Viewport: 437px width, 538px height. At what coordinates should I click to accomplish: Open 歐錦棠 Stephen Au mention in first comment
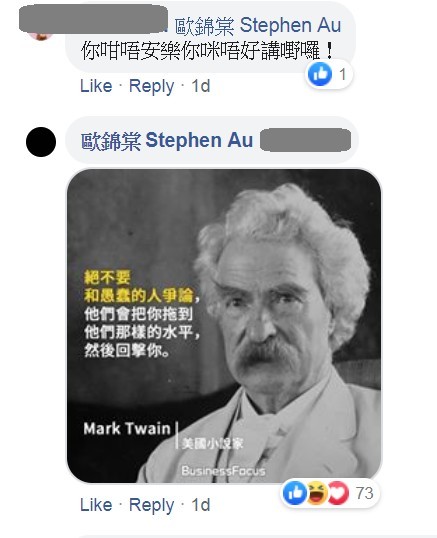pos(258,25)
